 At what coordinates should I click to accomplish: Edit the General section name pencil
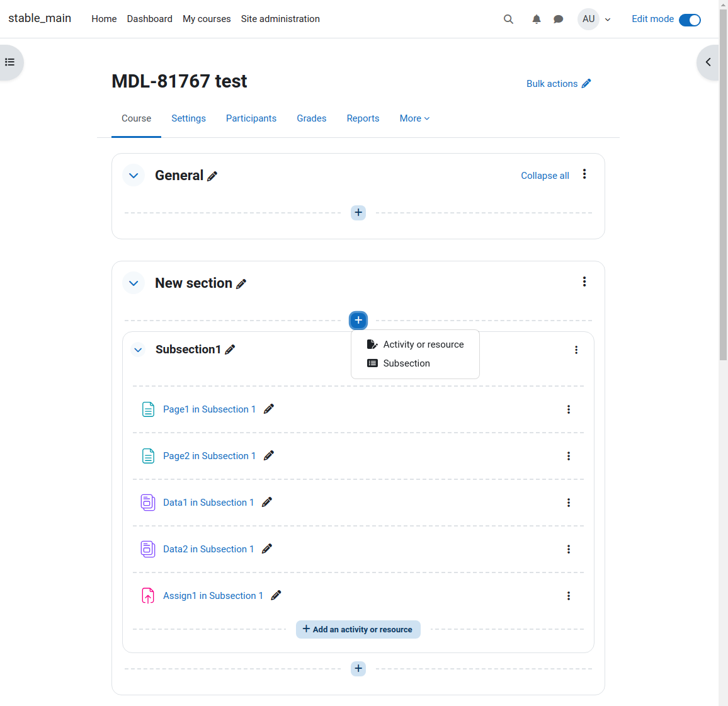[212, 176]
